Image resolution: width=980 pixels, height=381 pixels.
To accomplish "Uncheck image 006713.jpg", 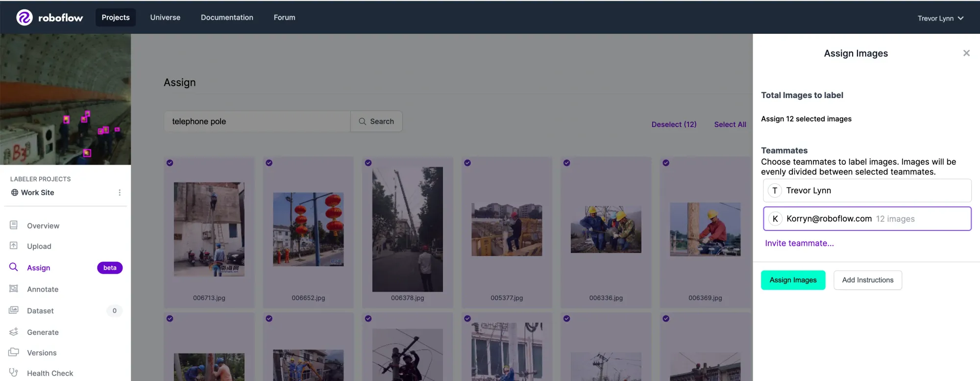I will click(x=170, y=163).
